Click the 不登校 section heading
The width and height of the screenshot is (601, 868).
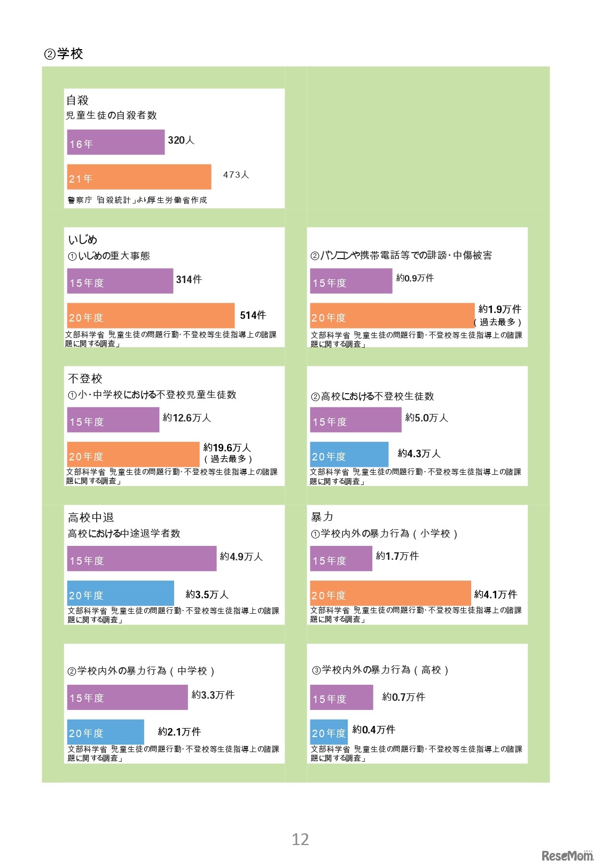[85, 378]
